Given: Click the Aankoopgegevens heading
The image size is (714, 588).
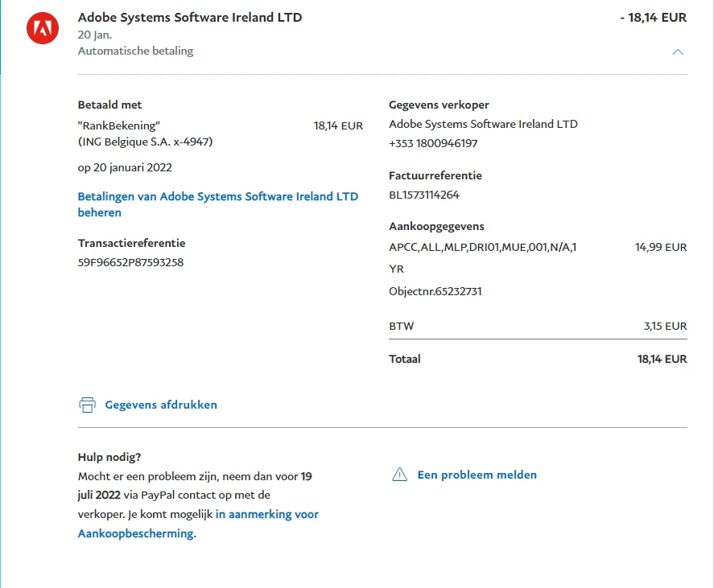Looking at the screenshot, I should coord(436,226).
